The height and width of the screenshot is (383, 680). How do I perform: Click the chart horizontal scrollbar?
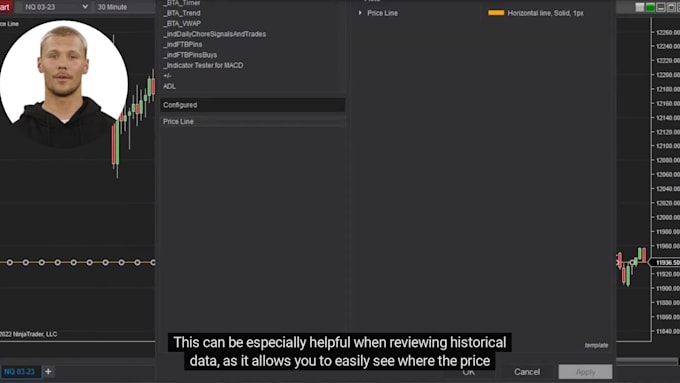click(x=646, y=360)
